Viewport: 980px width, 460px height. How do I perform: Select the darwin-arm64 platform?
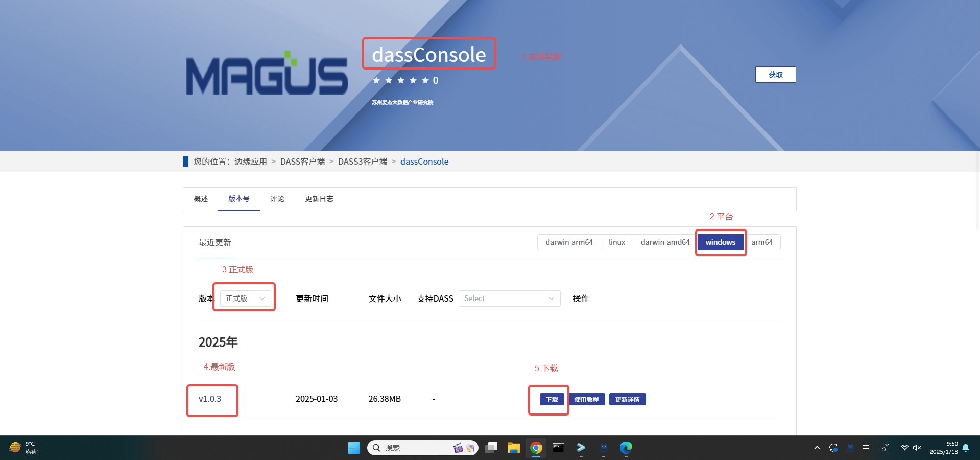pyautogui.click(x=569, y=242)
